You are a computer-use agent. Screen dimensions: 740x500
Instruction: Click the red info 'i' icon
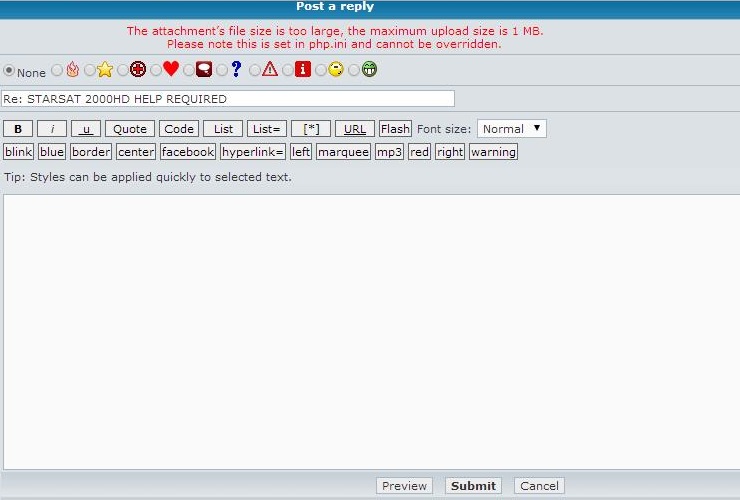[303, 70]
